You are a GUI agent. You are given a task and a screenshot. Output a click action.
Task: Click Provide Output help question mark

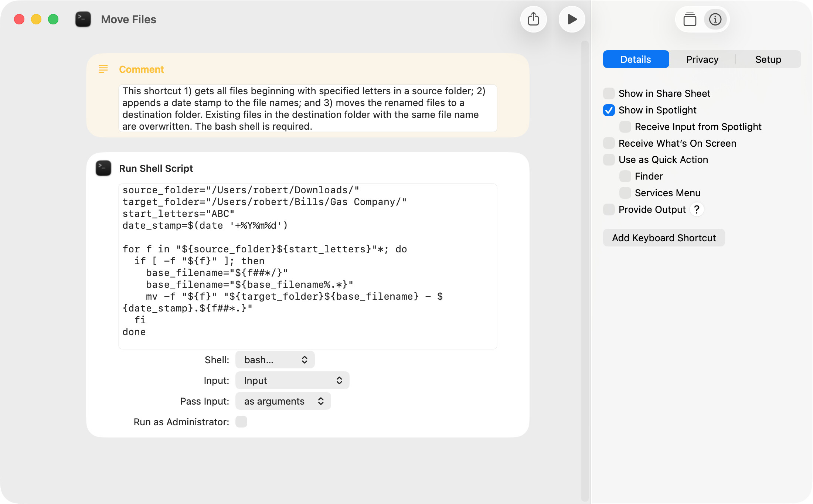(697, 210)
